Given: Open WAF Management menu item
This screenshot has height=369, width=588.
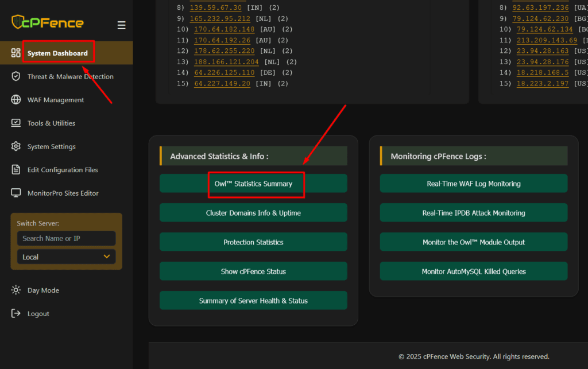Looking at the screenshot, I should 56,100.
